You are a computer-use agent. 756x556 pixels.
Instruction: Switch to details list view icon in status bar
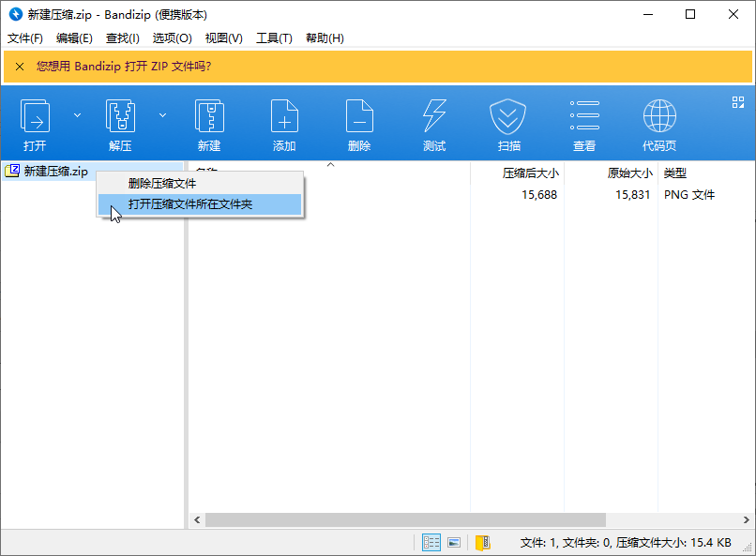[431, 543]
